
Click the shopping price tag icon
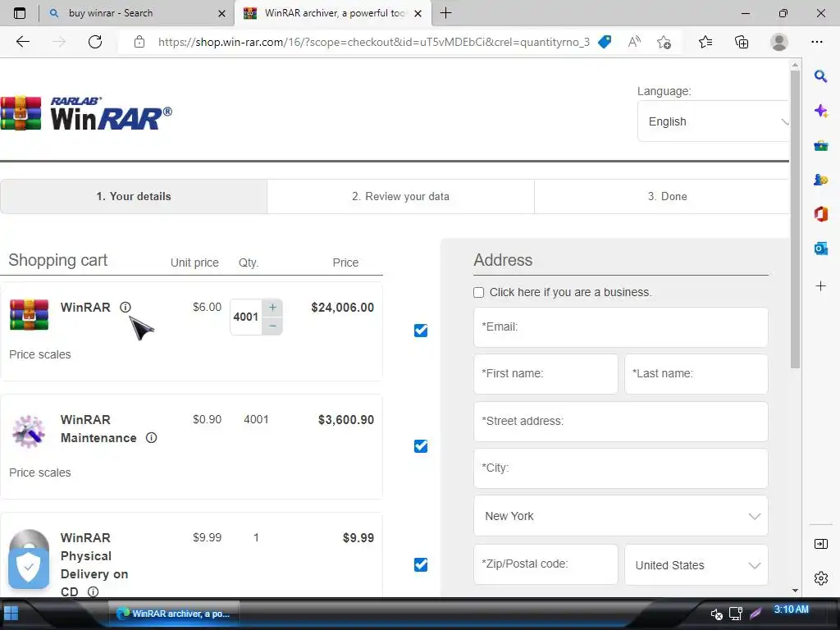coord(605,42)
